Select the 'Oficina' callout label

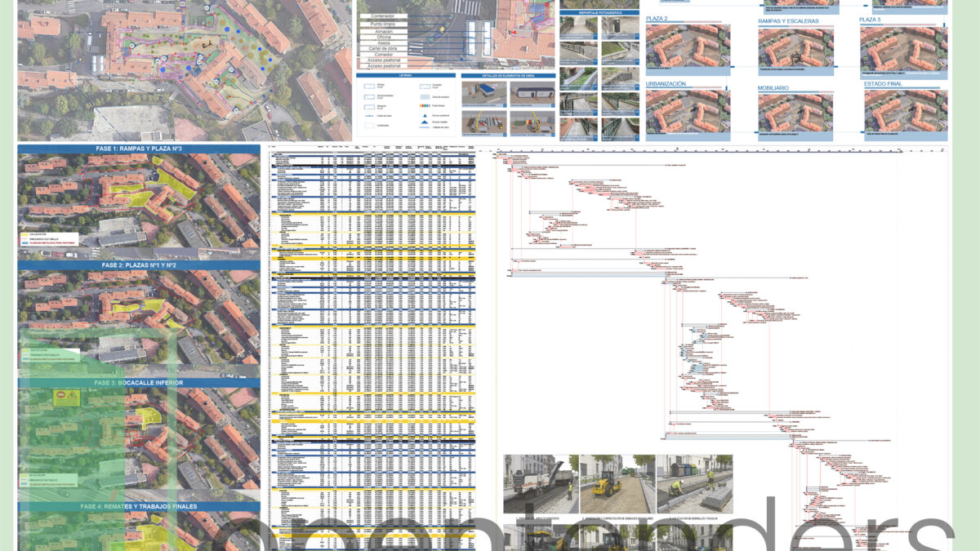pos(384,38)
